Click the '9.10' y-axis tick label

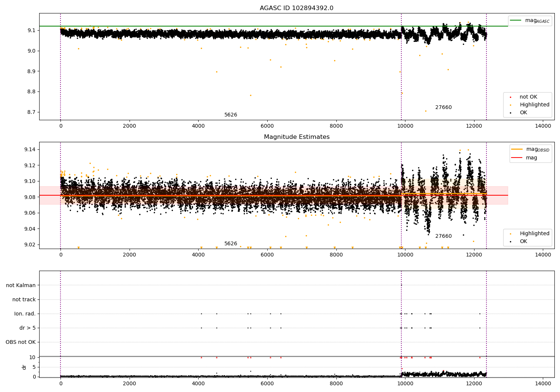tap(29, 181)
